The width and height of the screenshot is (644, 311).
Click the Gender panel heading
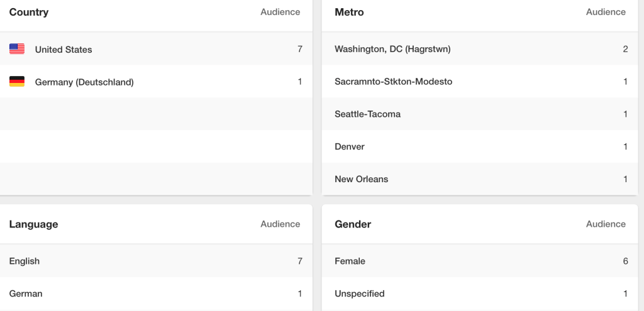click(353, 224)
